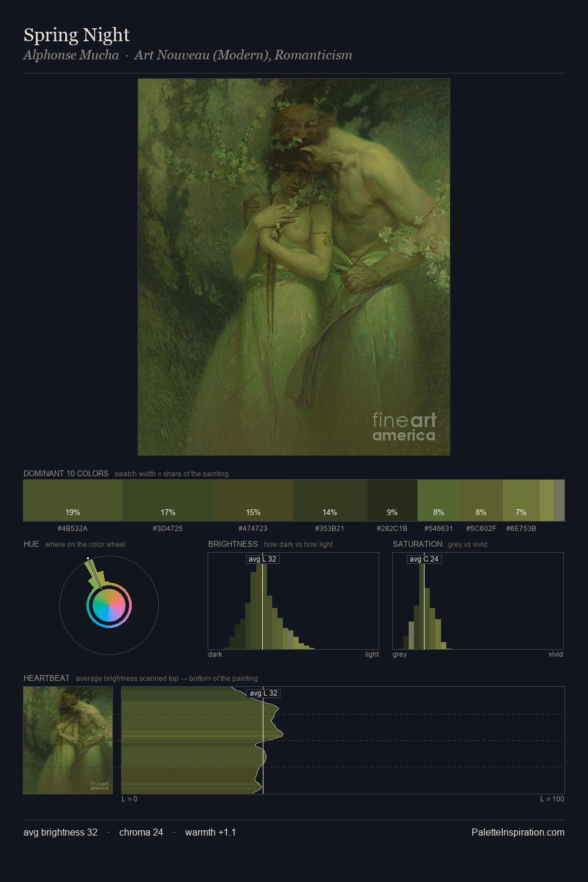This screenshot has height=882, width=588.
Task: Click the #282C1B hex code label
Action: [x=392, y=529]
